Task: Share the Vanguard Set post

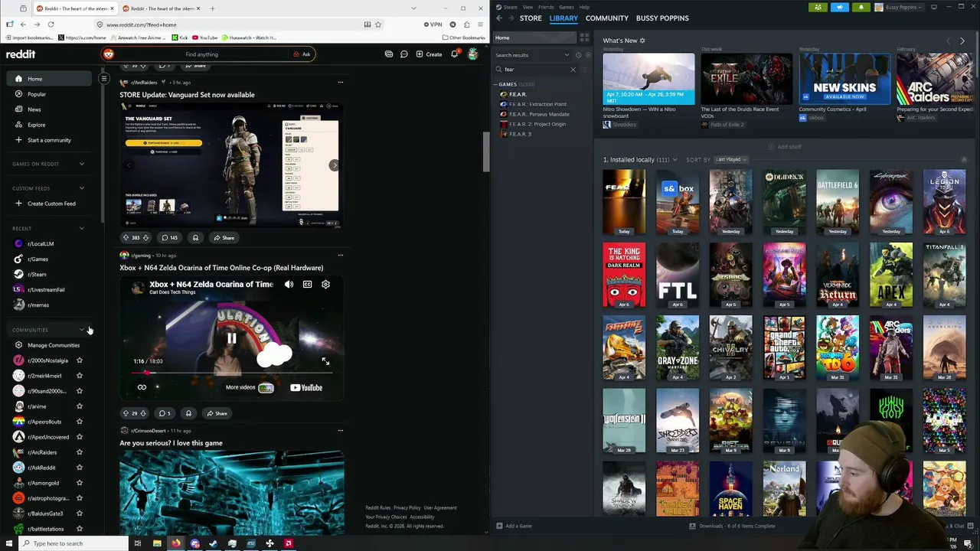Action: [x=224, y=238]
